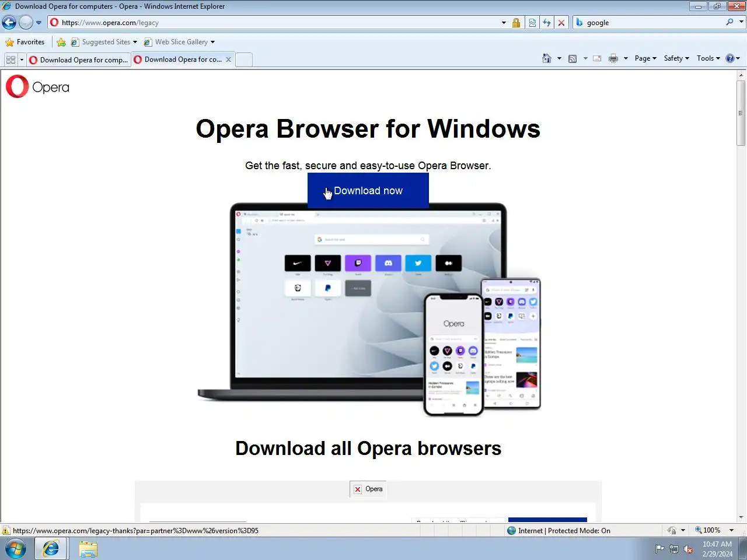This screenshot has height=560, width=747.
Task: Click the status bar warning icon
Action: [6, 531]
